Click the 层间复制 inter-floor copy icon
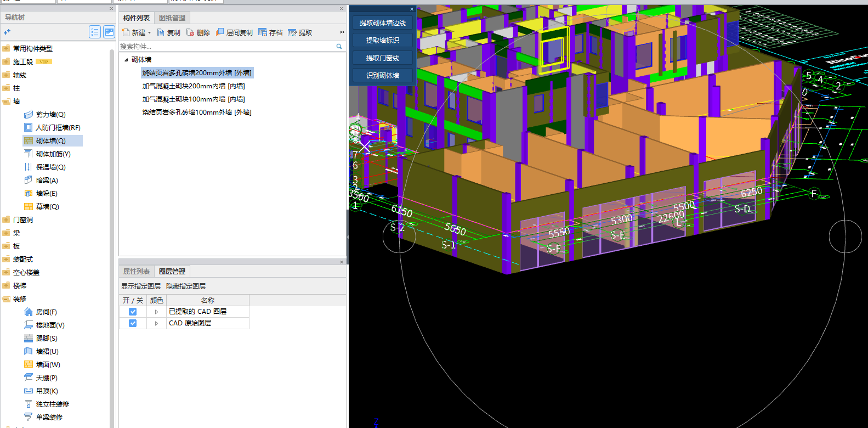 point(220,32)
